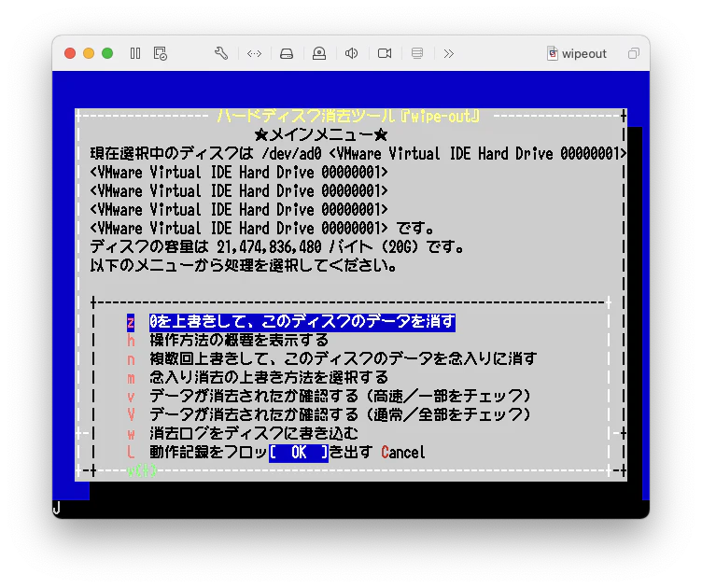Select 念入り消去の上書き方法を選択する

point(269,378)
